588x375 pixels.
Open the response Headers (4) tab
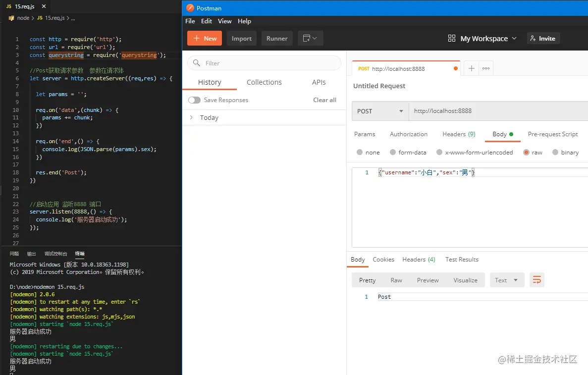tap(419, 260)
